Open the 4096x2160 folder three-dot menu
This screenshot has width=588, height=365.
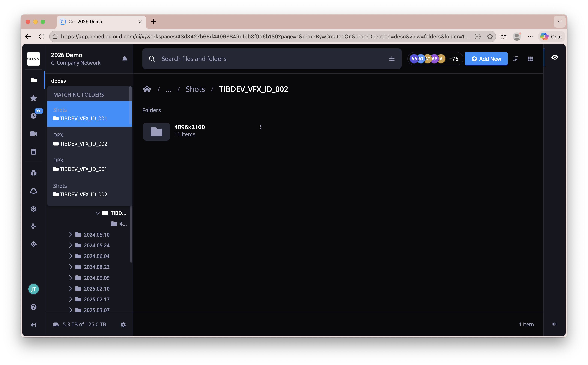click(x=260, y=127)
